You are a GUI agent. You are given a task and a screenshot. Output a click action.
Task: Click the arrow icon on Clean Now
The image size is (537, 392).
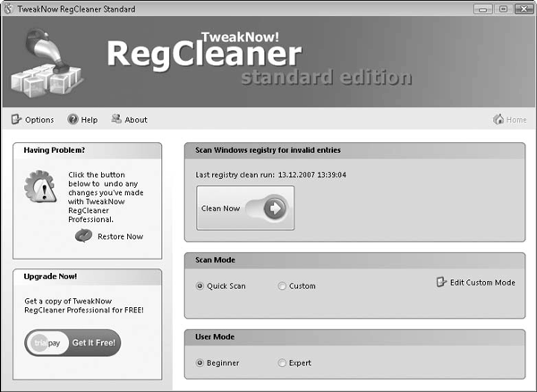tap(275, 209)
